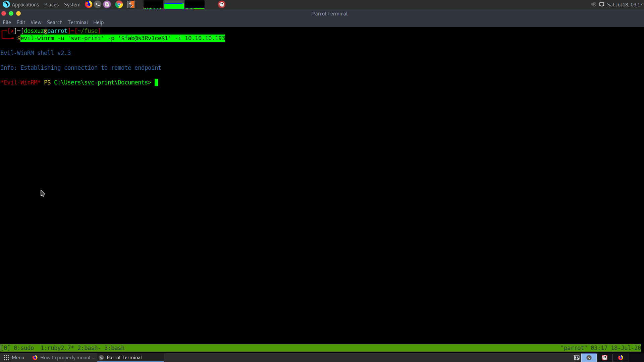Click the volume speaker icon
This screenshot has height=362, width=644.
coord(593,4)
